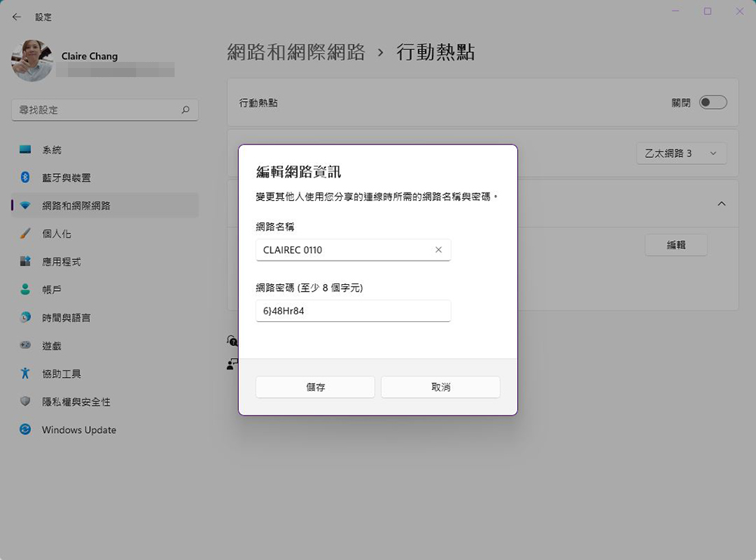Open Windows Update from the sidebar
The width and height of the screenshot is (756, 560).
(x=79, y=430)
